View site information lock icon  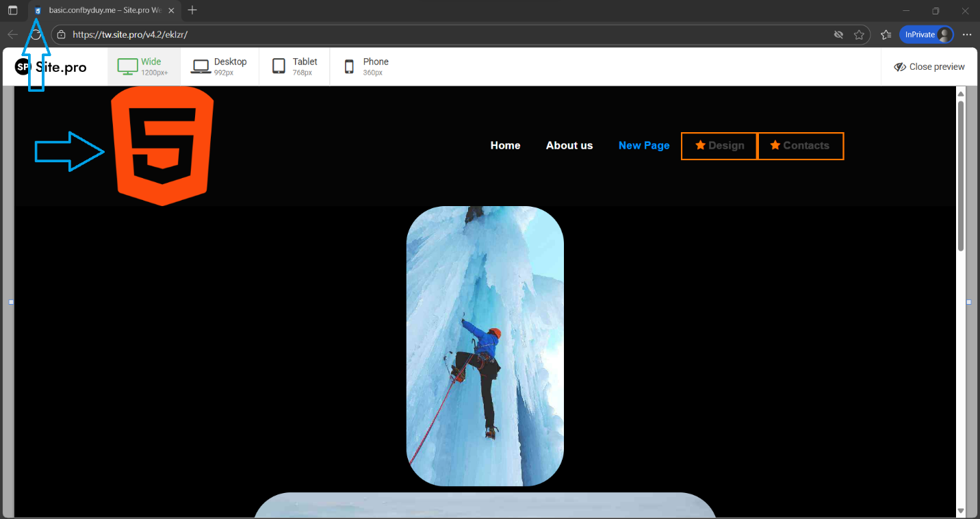[x=62, y=35]
